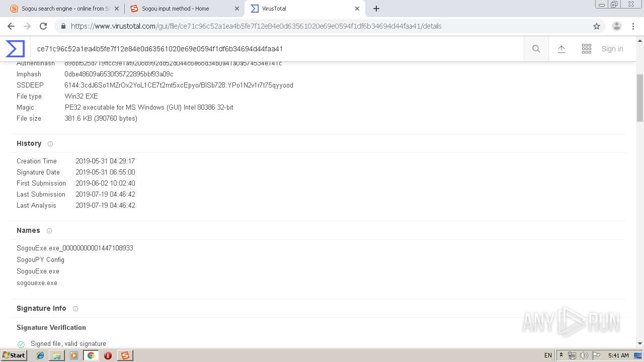The height and width of the screenshot is (362, 644).
Task: Click the Sign in link
Action: tap(612, 49)
